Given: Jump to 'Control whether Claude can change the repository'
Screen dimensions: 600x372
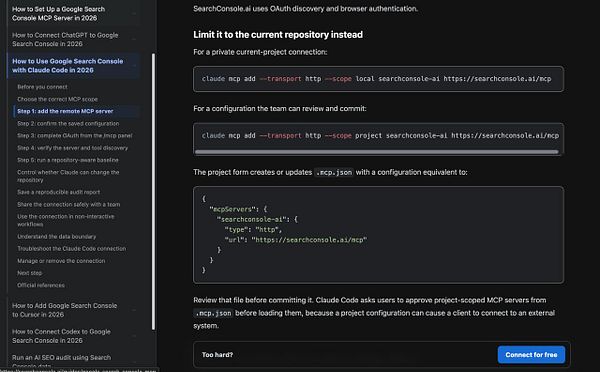Looking at the screenshot, I should click(68, 176).
